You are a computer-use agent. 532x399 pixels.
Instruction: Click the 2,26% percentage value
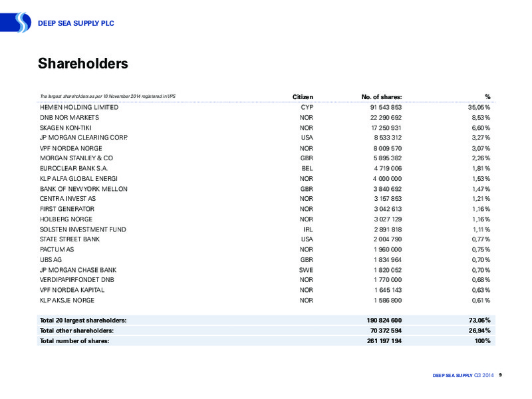(481, 158)
